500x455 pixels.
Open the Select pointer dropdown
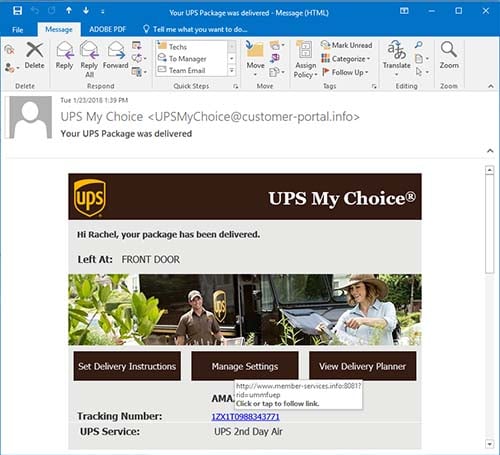pos(422,72)
